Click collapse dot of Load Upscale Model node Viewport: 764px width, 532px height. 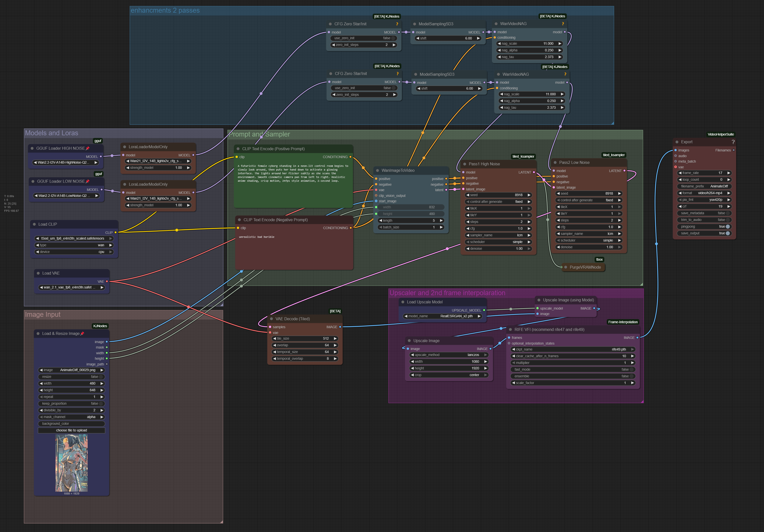[403, 302]
